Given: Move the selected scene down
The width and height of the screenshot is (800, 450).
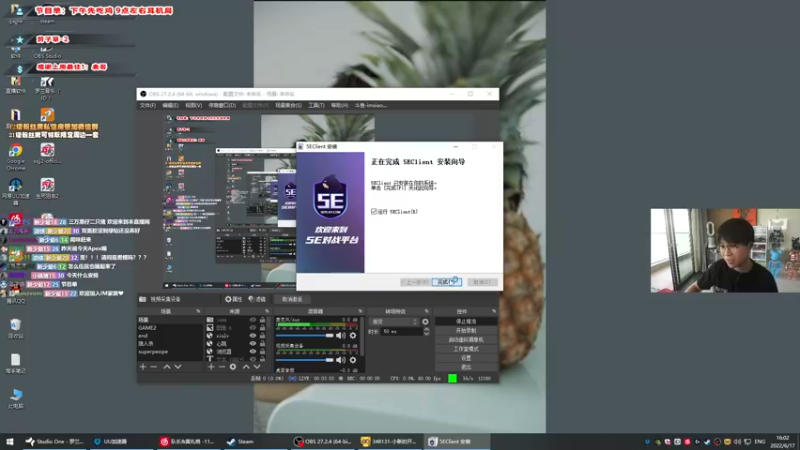Looking at the screenshot, I should coord(178,367).
